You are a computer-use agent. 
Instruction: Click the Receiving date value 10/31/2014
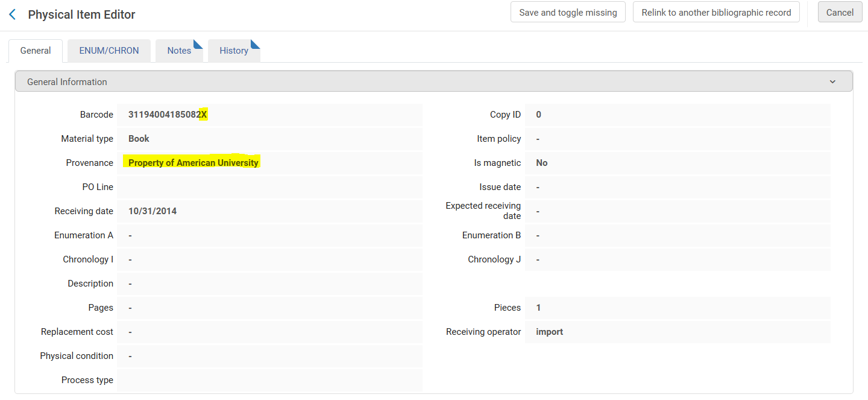tap(153, 211)
